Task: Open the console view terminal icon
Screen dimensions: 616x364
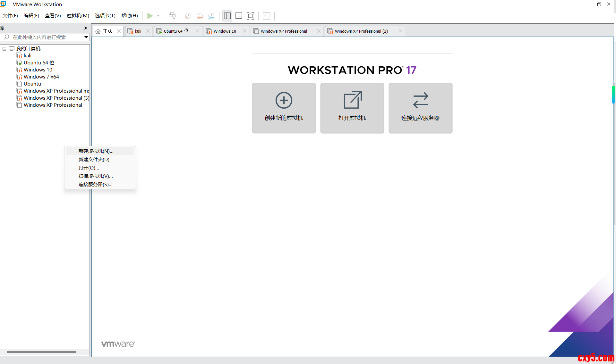Action: [266, 16]
